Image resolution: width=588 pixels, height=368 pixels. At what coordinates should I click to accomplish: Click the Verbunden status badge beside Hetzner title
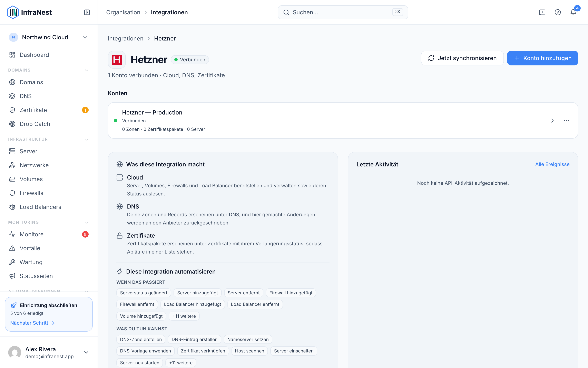[x=190, y=60]
